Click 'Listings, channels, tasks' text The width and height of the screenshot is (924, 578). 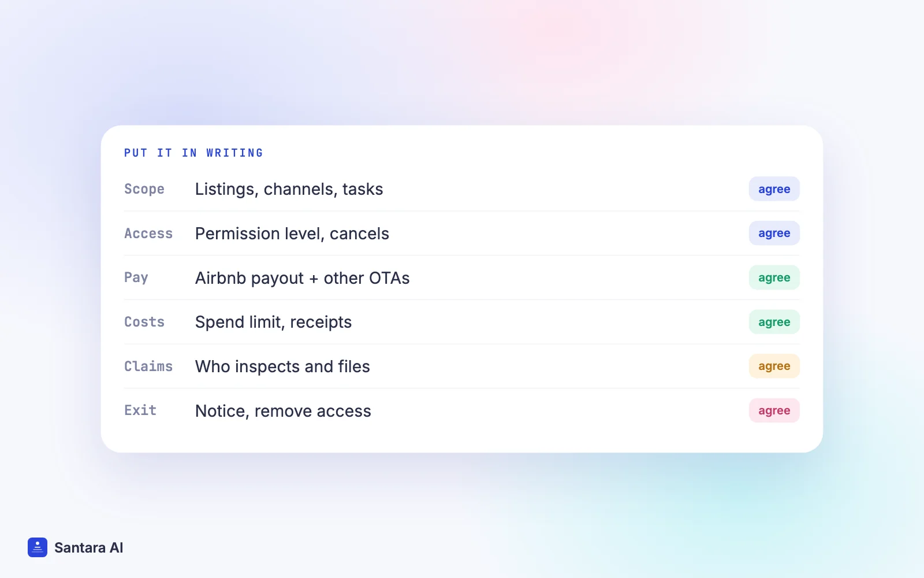tap(289, 190)
